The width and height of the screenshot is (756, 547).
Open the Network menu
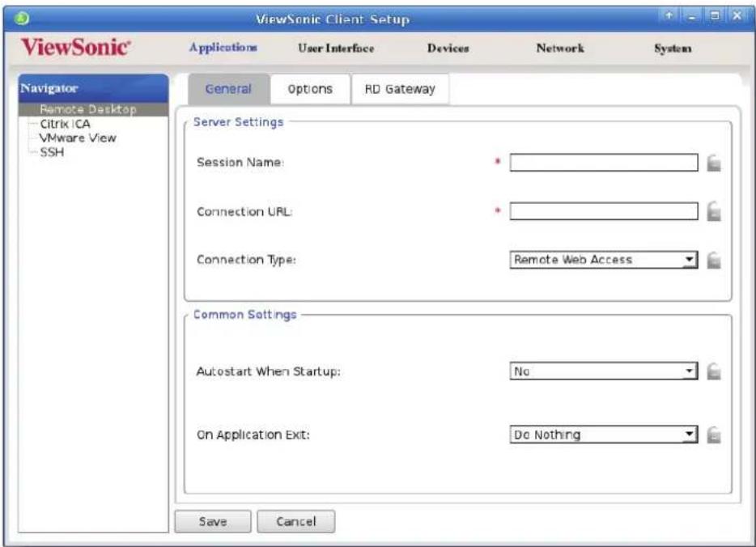tap(560, 49)
